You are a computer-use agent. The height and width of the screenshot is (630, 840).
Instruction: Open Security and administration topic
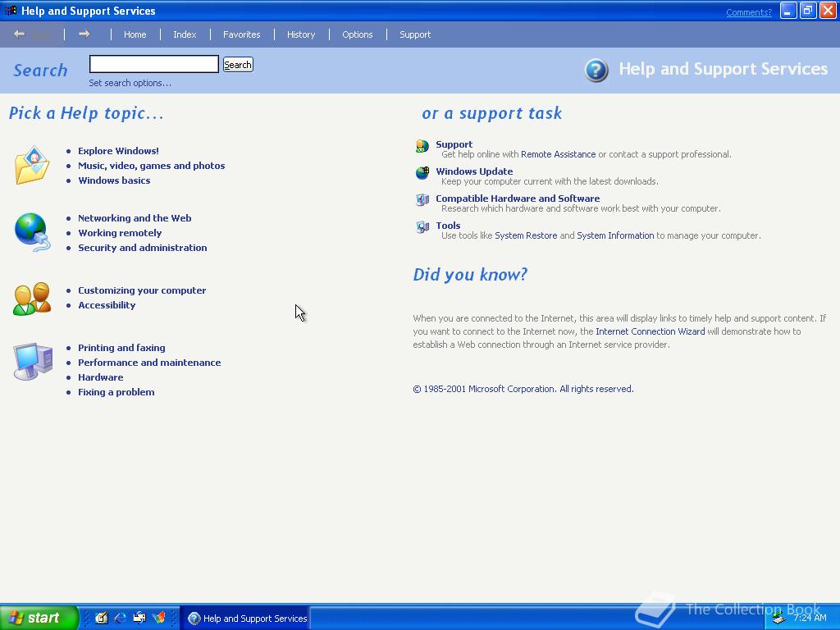point(143,248)
